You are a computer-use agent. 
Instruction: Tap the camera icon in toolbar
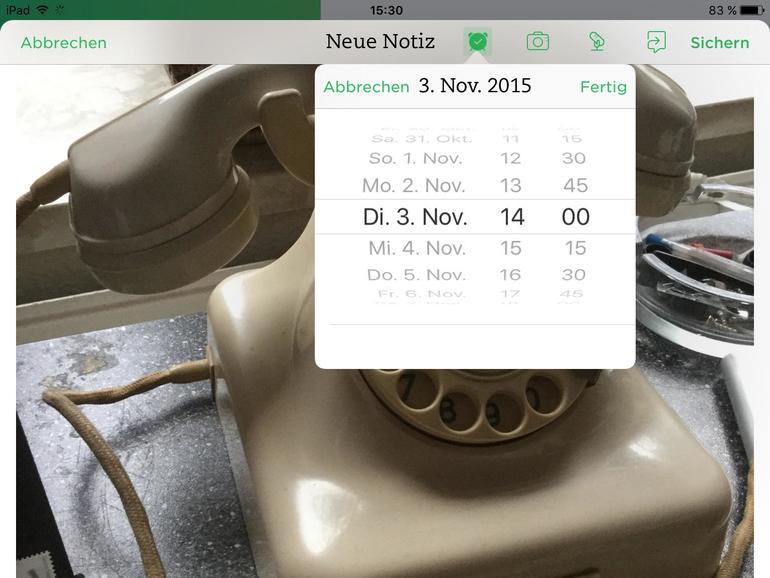click(x=538, y=42)
